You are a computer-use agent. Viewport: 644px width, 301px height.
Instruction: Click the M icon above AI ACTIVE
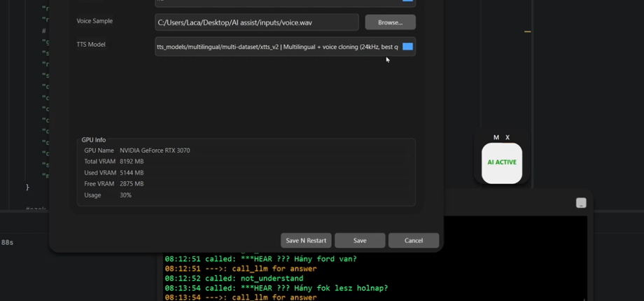[496, 137]
